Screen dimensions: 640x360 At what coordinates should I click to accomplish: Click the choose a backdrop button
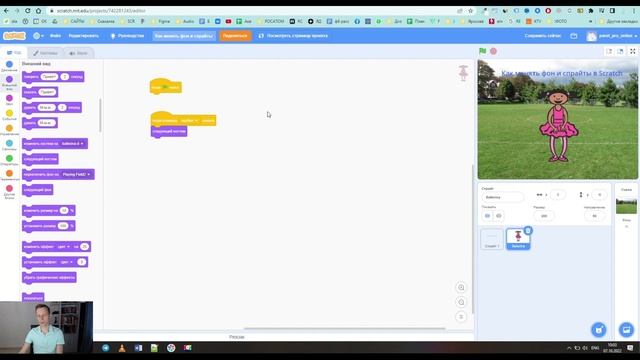(x=626, y=329)
